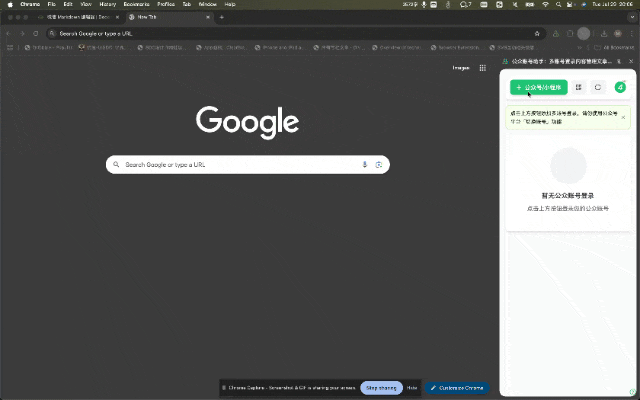This screenshot has height=400, width=640.
Task: Click Stop sharing in the capture bar
Action: point(381,388)
